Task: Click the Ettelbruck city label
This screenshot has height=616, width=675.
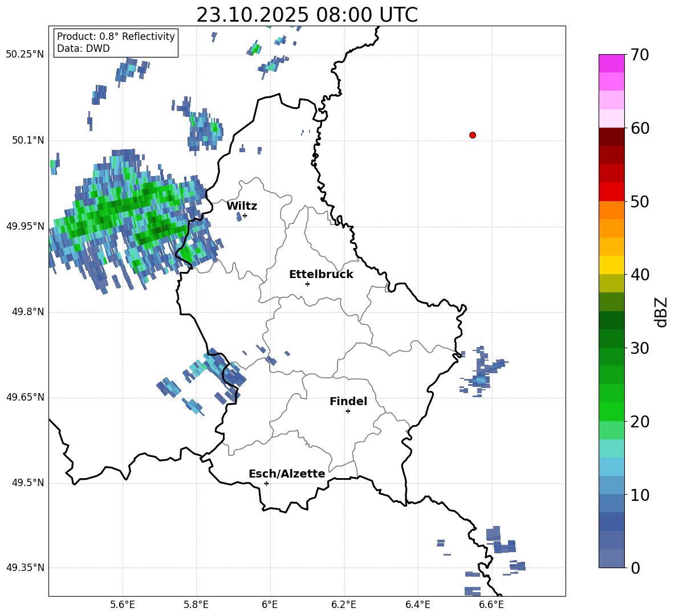Action: pos(321,275)
